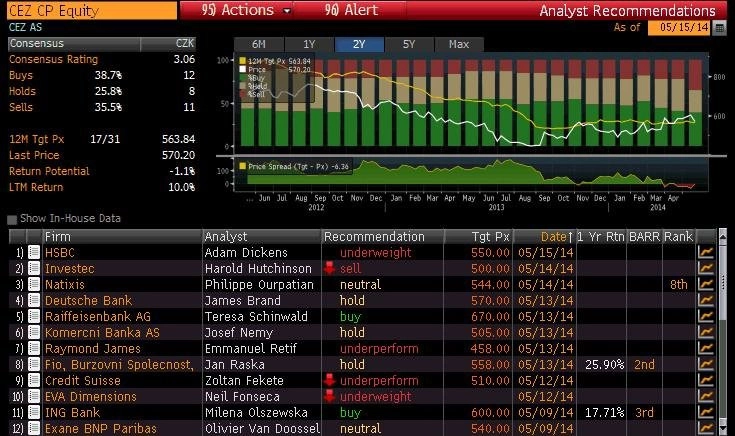Click the 670.00 target price cell

490,316
